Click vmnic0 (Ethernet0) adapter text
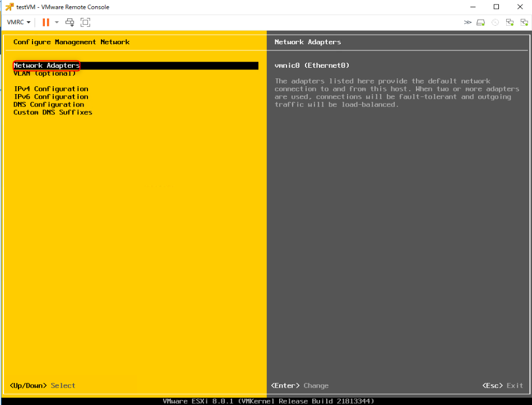532x405 pixels. [312, 66]
